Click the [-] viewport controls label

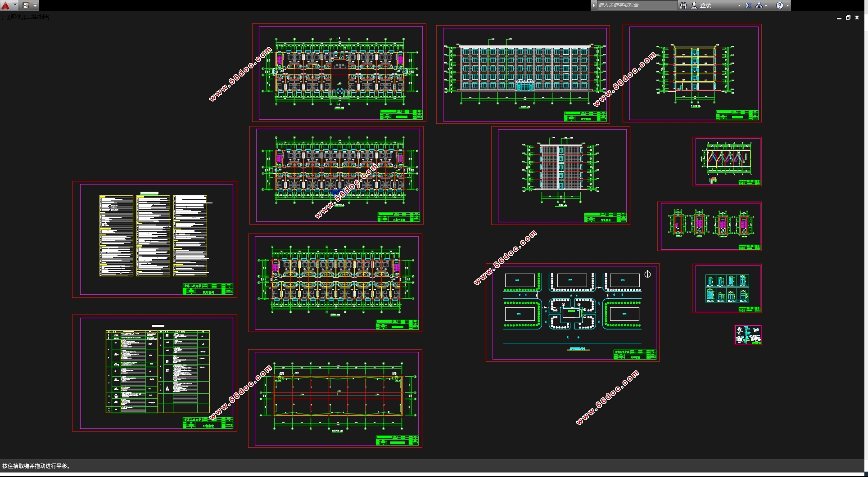point(4,17)
